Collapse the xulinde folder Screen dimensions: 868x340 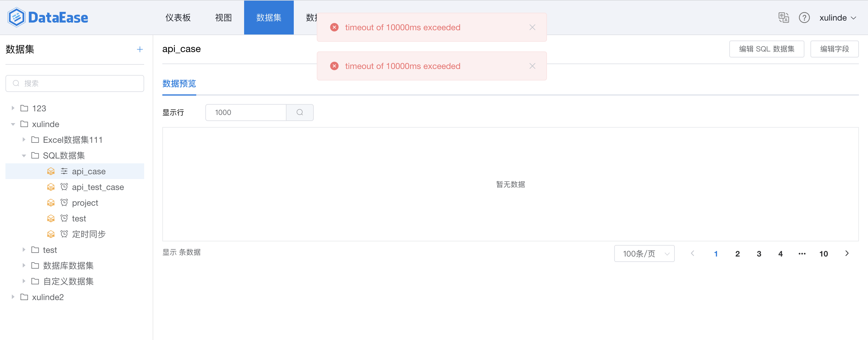click(13, 124)
